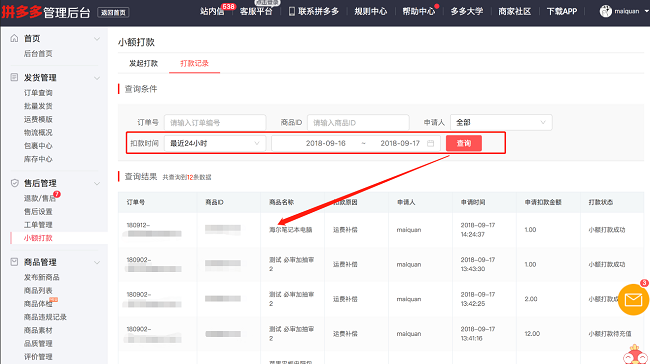This screenshot has height=364, width=650.
Task: Open the 申请人 全部 dropdown
Action: pos(501,122)
